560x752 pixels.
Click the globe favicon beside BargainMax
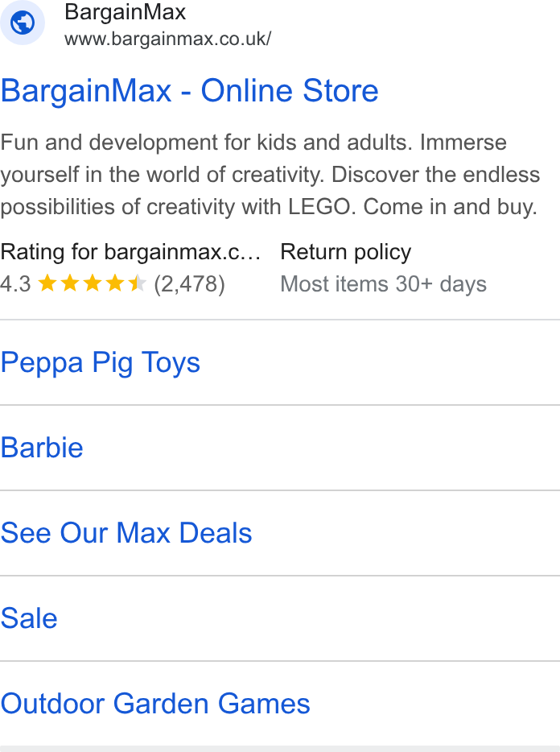(23, 23)
